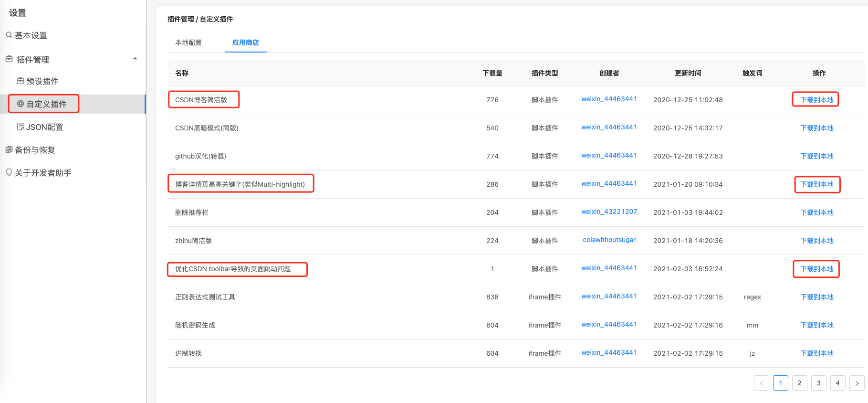Open creator weixin_43221207 profile link
The width and height of the screenshot is (868, 403).
coord(609,212)
